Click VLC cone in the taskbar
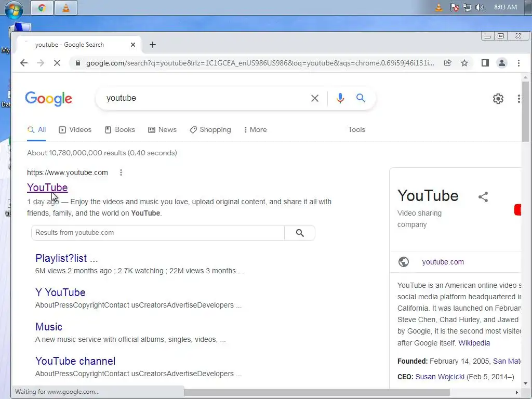Screen dimensions: 532x399 click(66, 8)
